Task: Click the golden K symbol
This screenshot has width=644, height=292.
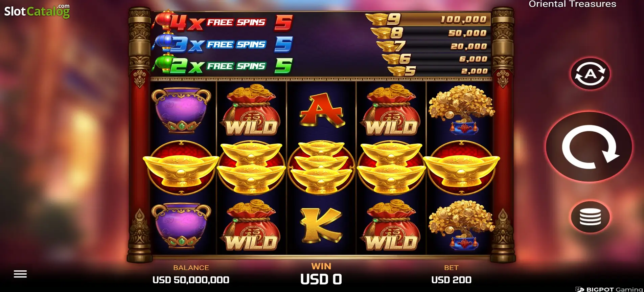Action: click(x=321, y=225)
